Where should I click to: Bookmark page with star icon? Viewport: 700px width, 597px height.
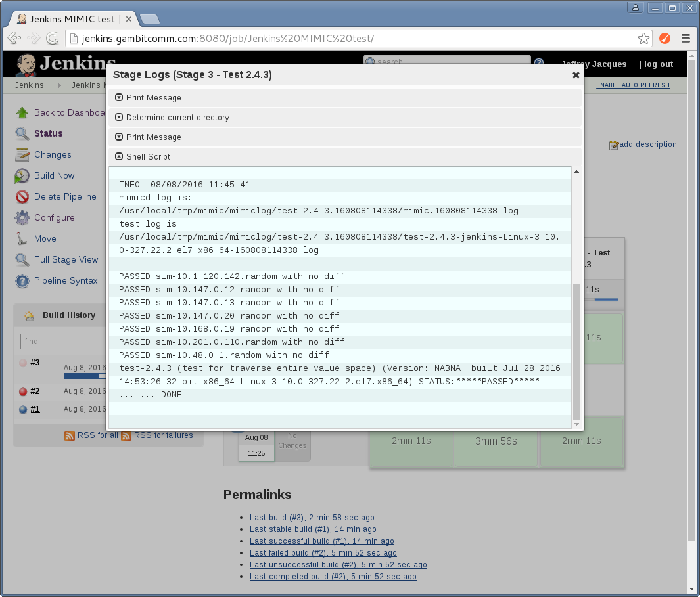point(643,39)
